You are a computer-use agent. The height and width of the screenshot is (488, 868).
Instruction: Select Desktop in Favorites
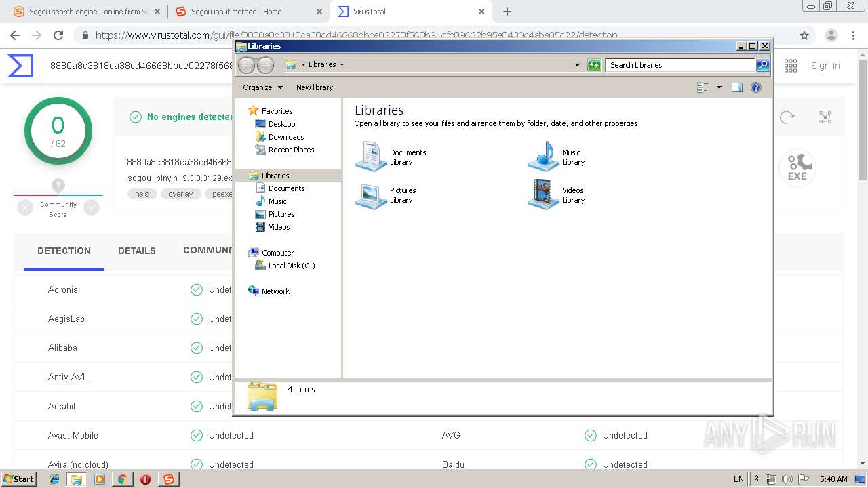tap(281, 124)
